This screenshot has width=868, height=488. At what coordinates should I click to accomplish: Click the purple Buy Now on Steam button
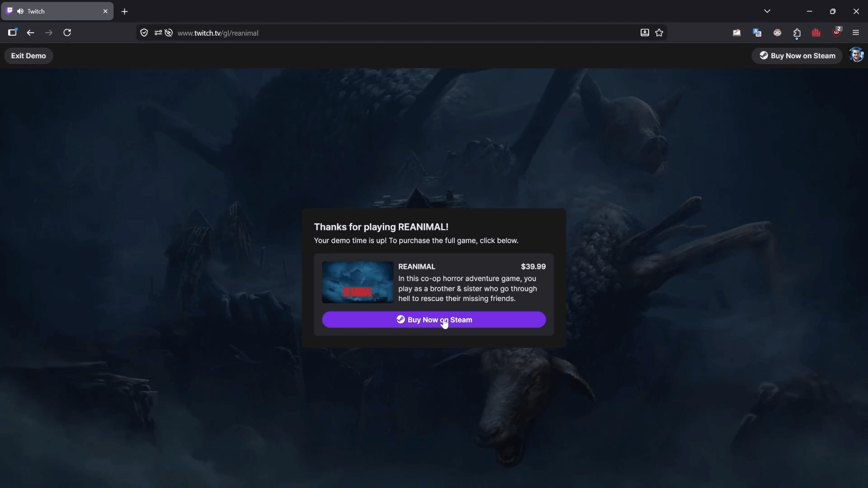click(434, 319)
